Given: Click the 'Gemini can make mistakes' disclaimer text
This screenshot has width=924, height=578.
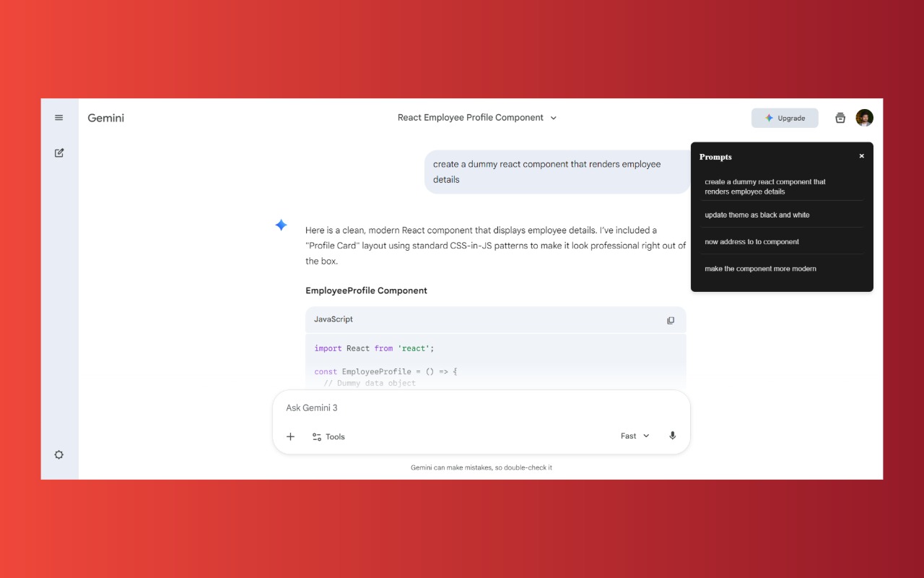Looking at the screenshot, I should pos(481,467).
